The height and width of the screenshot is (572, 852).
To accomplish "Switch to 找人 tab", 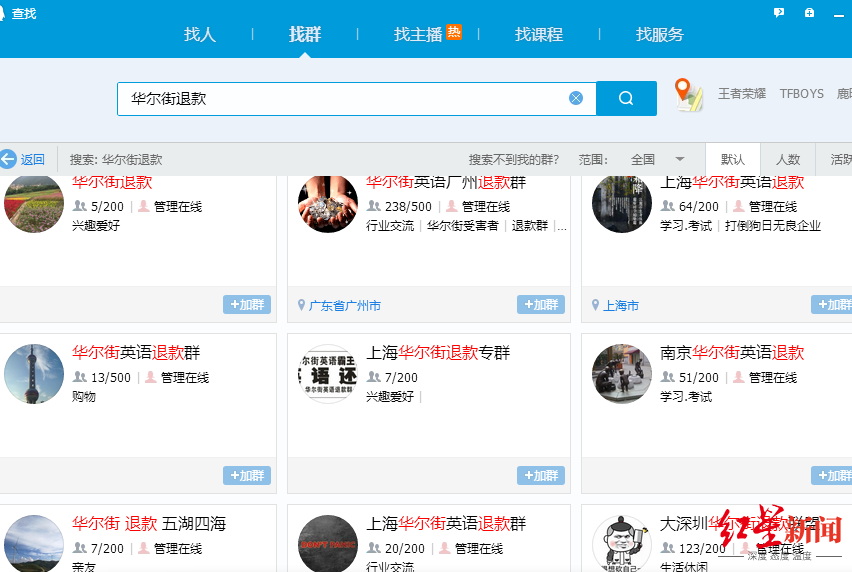I will pyautogui.click(x=200, y=34).
